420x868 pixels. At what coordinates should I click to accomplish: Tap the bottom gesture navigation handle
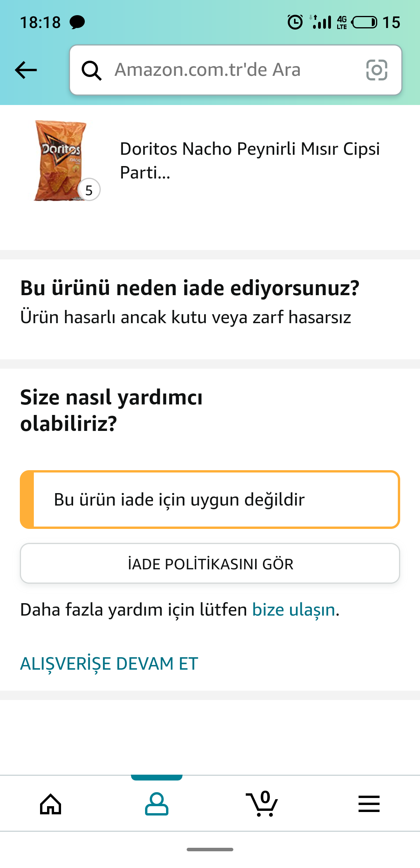(x=210, y=849)
